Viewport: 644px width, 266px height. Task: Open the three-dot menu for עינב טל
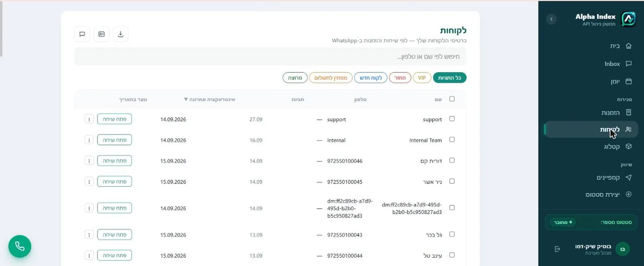pos(89,255)
